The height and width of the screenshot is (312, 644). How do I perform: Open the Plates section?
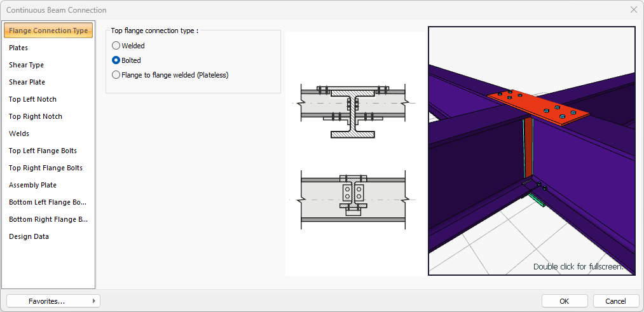(19, 48)
